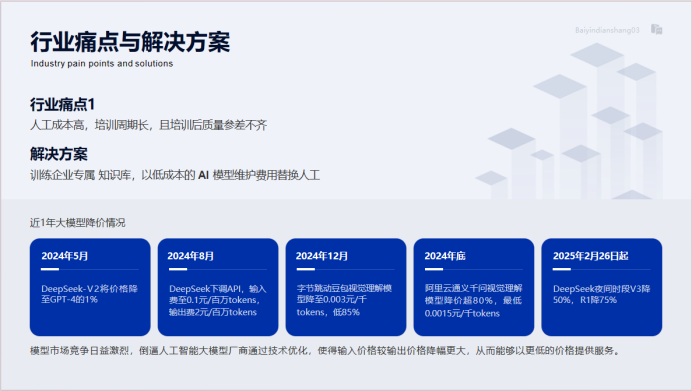Select the label 近1年大模型降价情况
This screenshot has height=391, width=692.
click(x=77, y=223)
